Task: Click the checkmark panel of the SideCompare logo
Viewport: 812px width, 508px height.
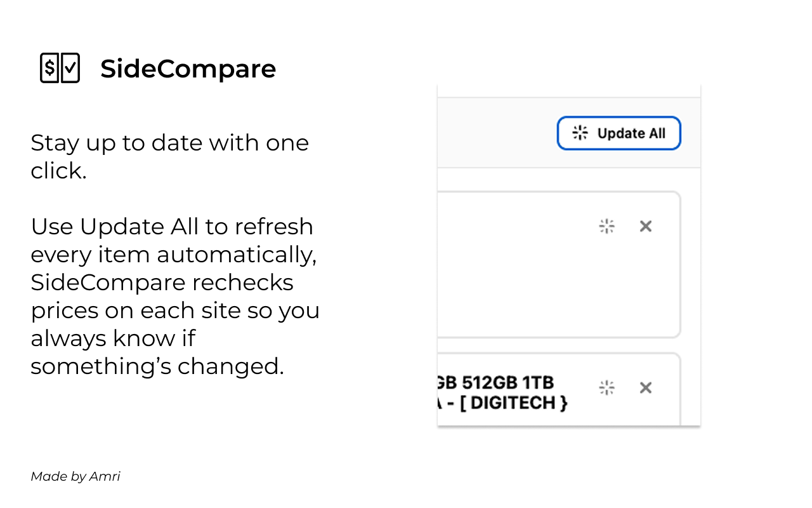Action: pos(70,68)
